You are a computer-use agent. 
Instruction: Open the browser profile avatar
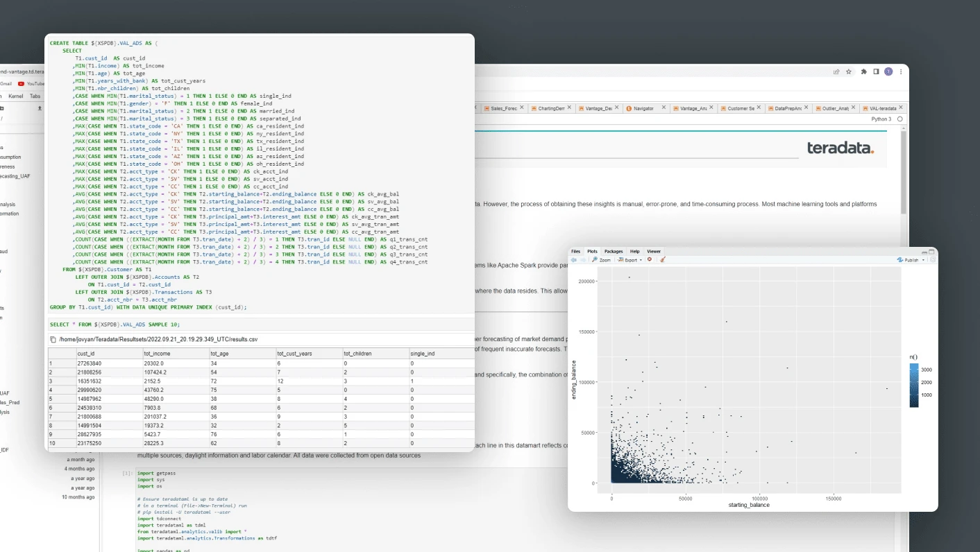coord(888,71)
